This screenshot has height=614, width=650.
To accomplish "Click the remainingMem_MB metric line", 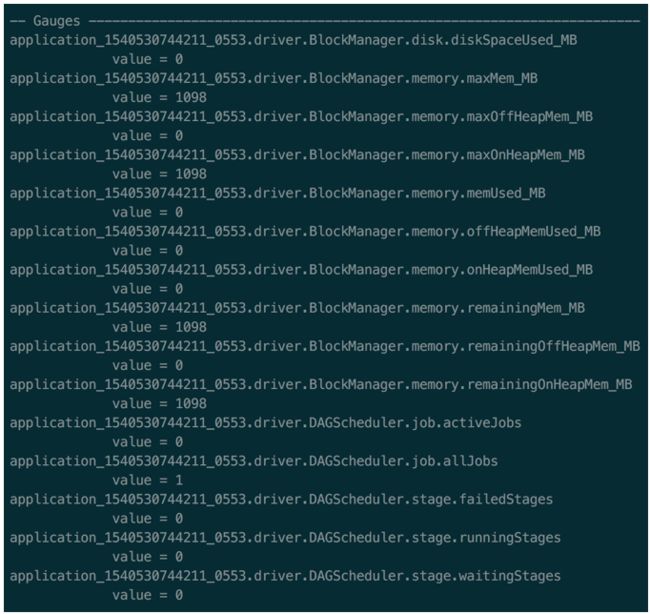I will [x=297, y=308].
